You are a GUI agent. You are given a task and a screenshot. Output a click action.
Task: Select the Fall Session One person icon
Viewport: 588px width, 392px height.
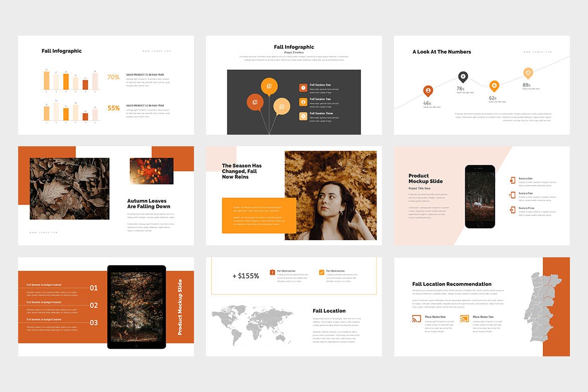(x=304, y=87)
